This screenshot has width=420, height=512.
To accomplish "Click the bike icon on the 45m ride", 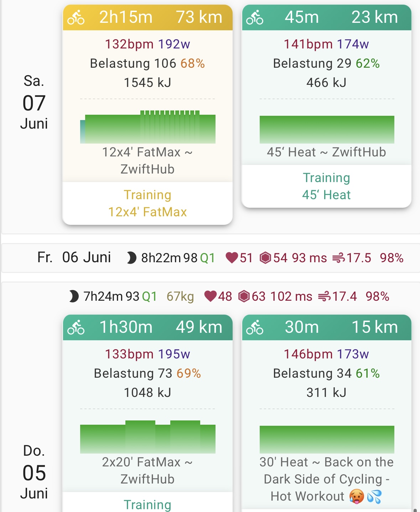I will pos(255,17).
